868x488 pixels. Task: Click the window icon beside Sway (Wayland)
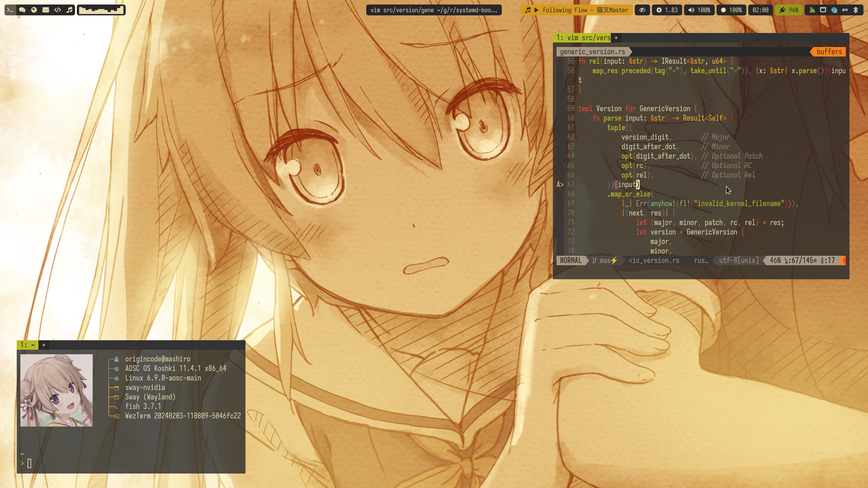pos(116,397)
